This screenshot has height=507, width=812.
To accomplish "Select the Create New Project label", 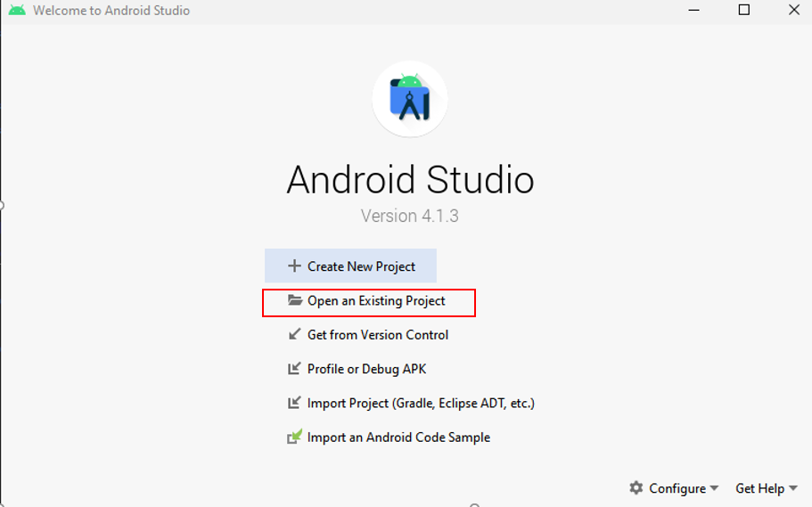I will click(x=361, y=266).
